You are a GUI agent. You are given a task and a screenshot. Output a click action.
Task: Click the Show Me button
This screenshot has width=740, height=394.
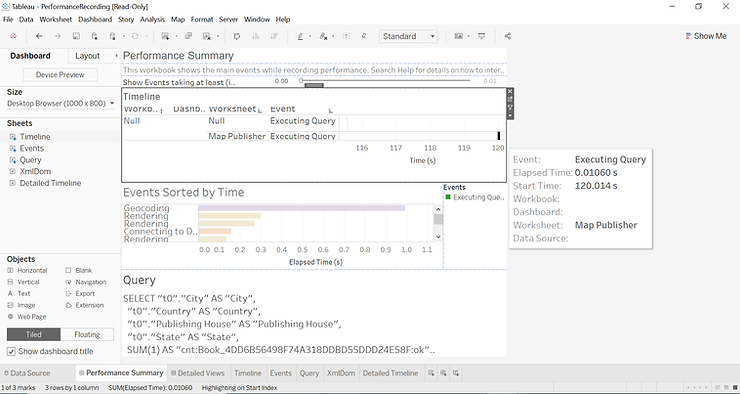click(x=706, y=36)
